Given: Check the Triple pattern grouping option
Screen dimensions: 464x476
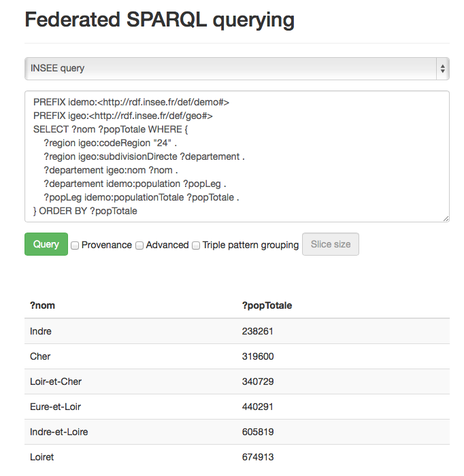Looking at the screenshot, I should pyautogui.click(x=196, y=245).
